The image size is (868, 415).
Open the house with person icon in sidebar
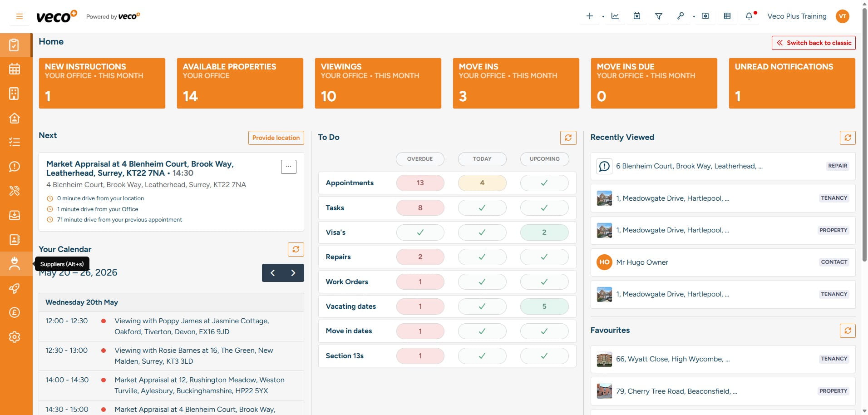click(15, 118)
